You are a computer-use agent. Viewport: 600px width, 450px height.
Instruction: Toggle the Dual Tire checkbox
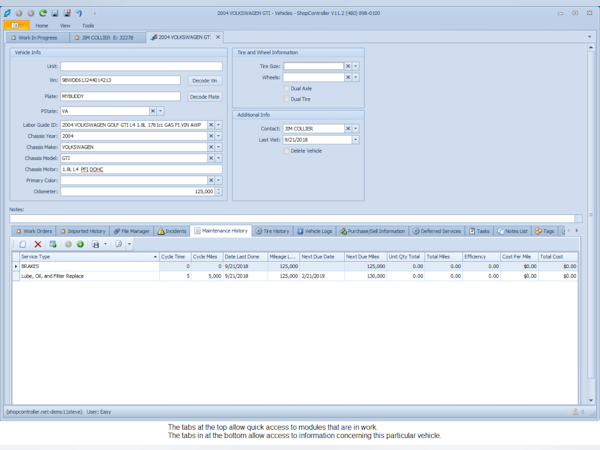287,99
